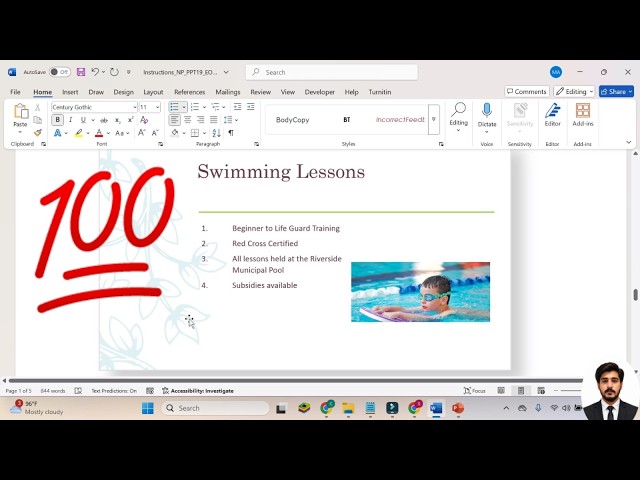Screen dimensions: 640x480
Task: Click the Cut scissors icon
Action: [x=38, y=107]
